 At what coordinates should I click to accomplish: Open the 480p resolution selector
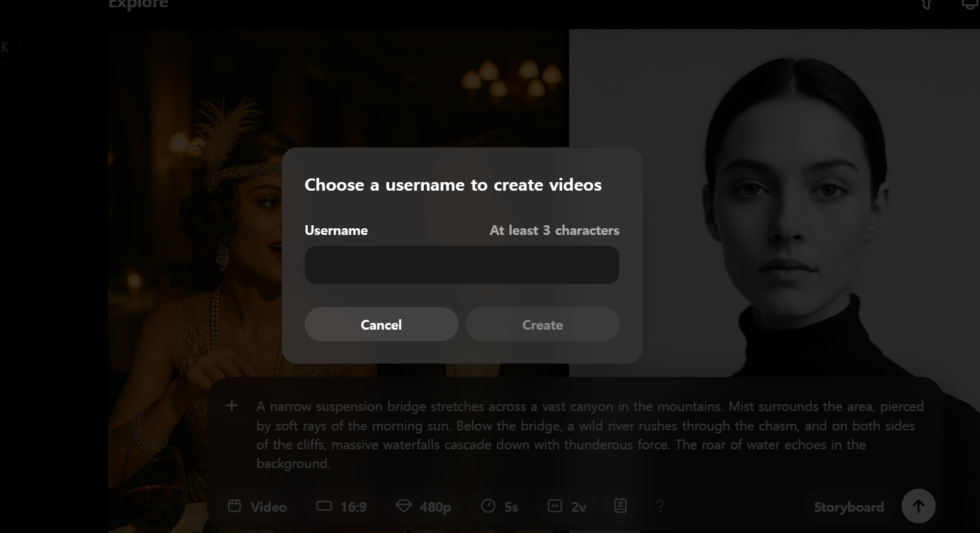423,506
